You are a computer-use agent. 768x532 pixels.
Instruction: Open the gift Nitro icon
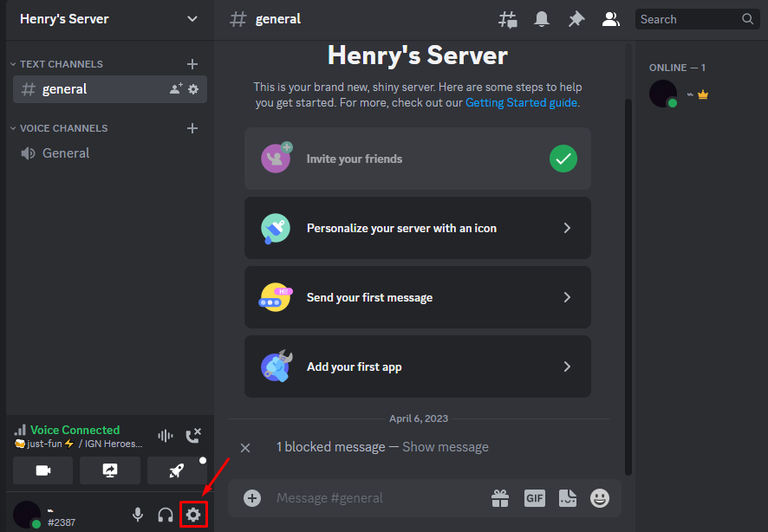click(500, 498)
